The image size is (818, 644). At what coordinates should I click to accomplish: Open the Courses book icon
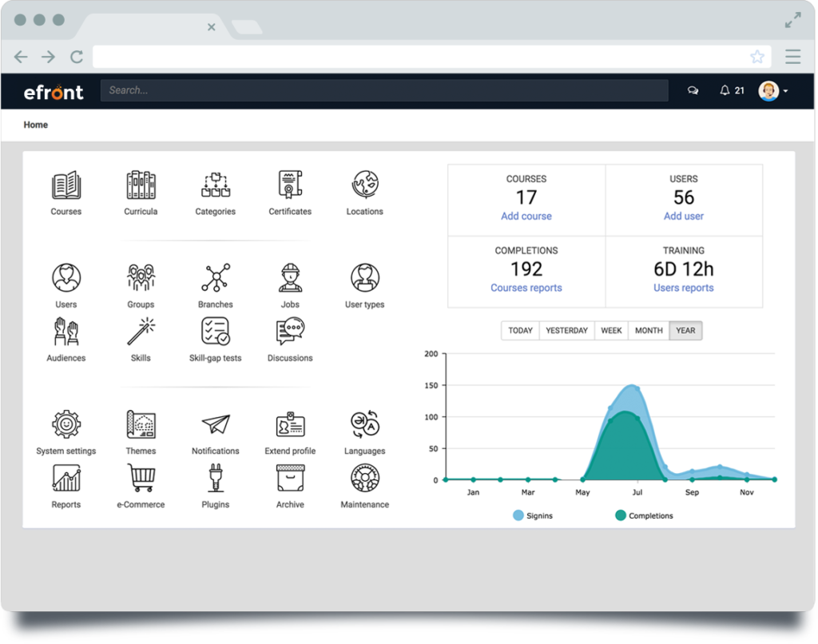66,185
